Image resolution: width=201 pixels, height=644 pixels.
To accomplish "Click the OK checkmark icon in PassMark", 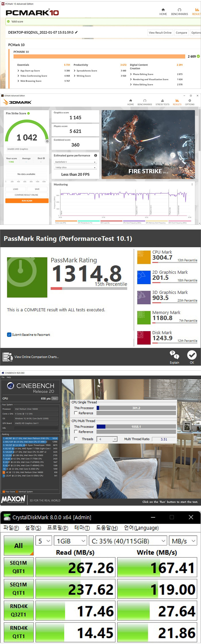I will pyautogui.click(x=192, y=355).
